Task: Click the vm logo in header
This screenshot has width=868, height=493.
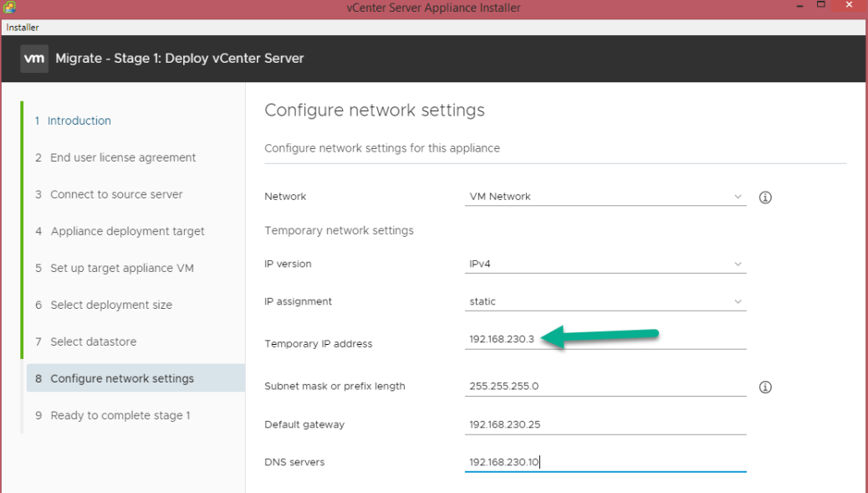Action: coord(34,59)
